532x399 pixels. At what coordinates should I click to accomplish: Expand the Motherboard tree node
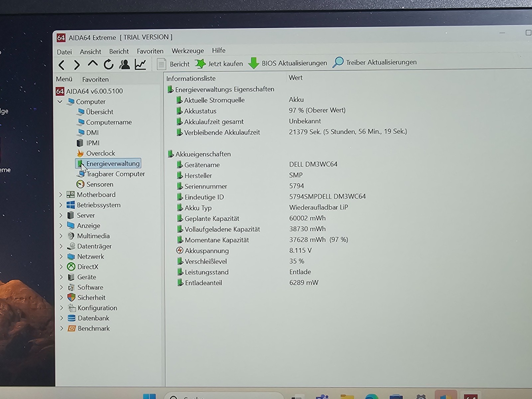coord(61,195)
